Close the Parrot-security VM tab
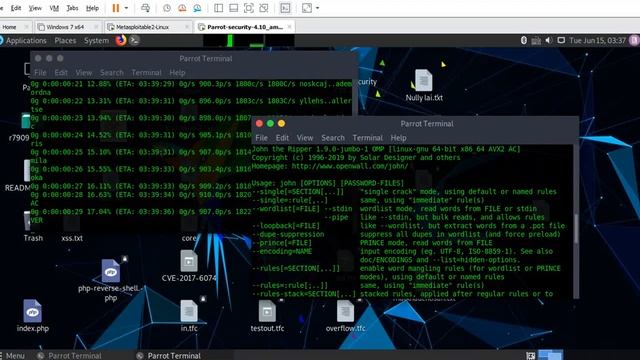Image resolution: width=640 pixels, height=360 pixels. (289, 27)
